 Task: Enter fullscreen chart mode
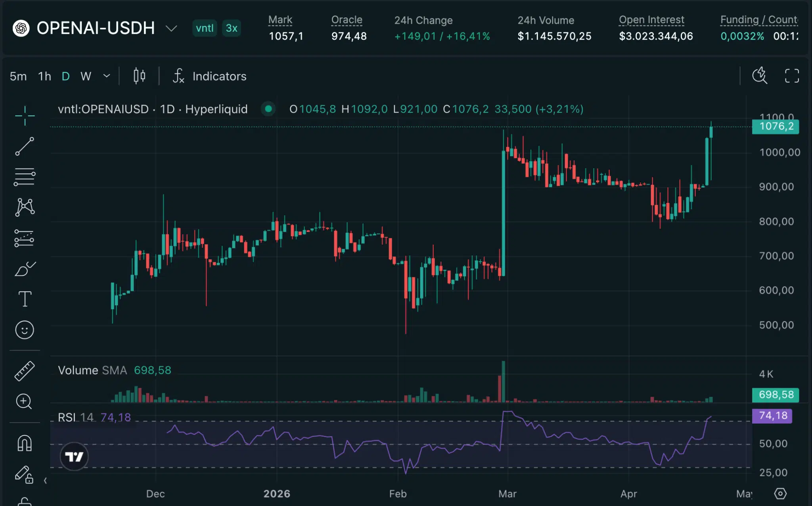pos(792,76)
